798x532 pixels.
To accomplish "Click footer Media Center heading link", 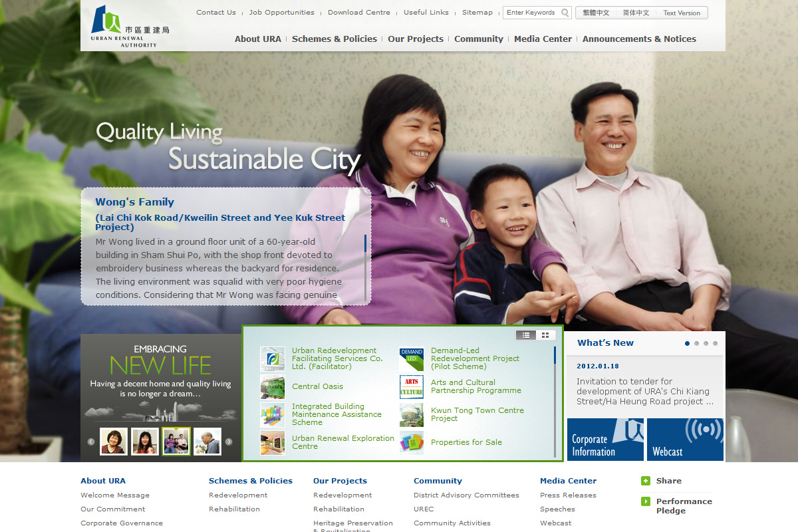I will click(569, 481).
